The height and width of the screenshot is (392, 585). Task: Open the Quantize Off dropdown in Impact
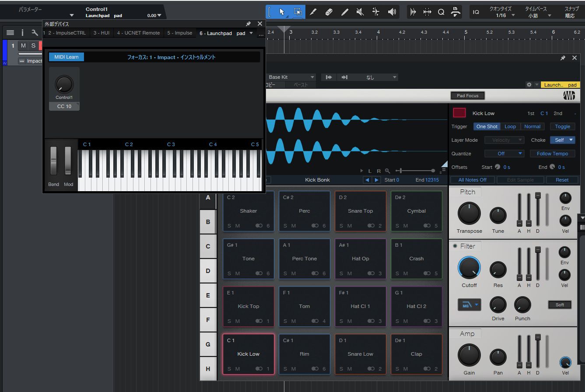point(504,154)
